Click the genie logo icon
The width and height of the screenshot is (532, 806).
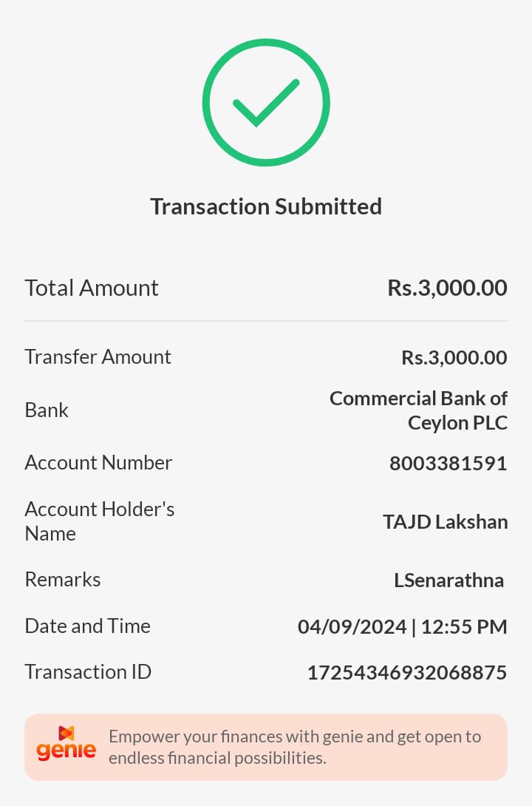point(66,745)
